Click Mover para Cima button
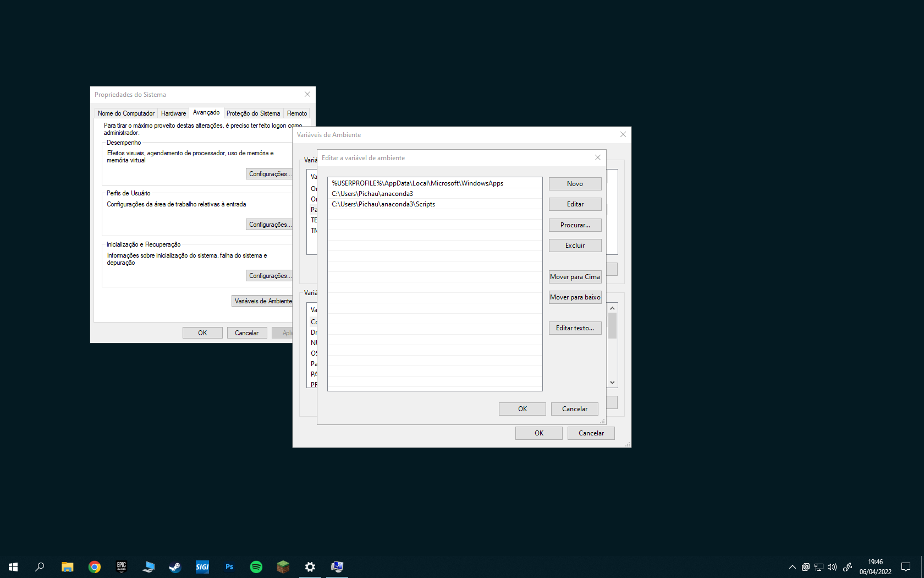 tap(575, 277)
